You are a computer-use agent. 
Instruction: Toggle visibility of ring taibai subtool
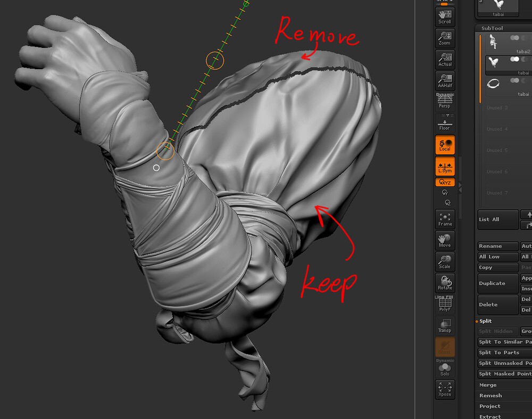point(514,80)
